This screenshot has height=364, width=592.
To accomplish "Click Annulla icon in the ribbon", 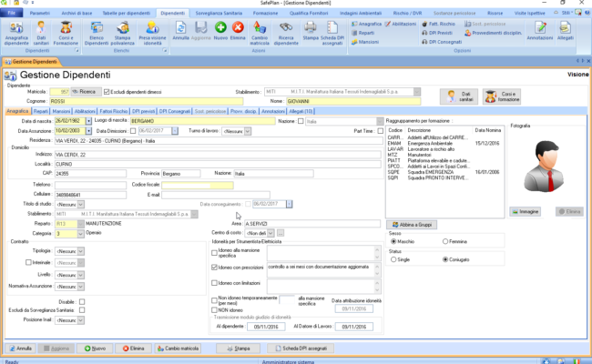I will [x=180, y=31].
